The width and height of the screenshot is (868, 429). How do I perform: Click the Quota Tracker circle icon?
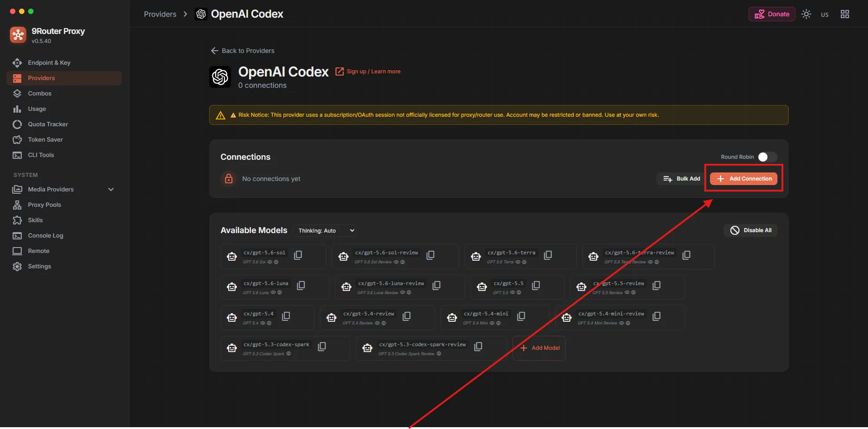(x=17, y=124)
